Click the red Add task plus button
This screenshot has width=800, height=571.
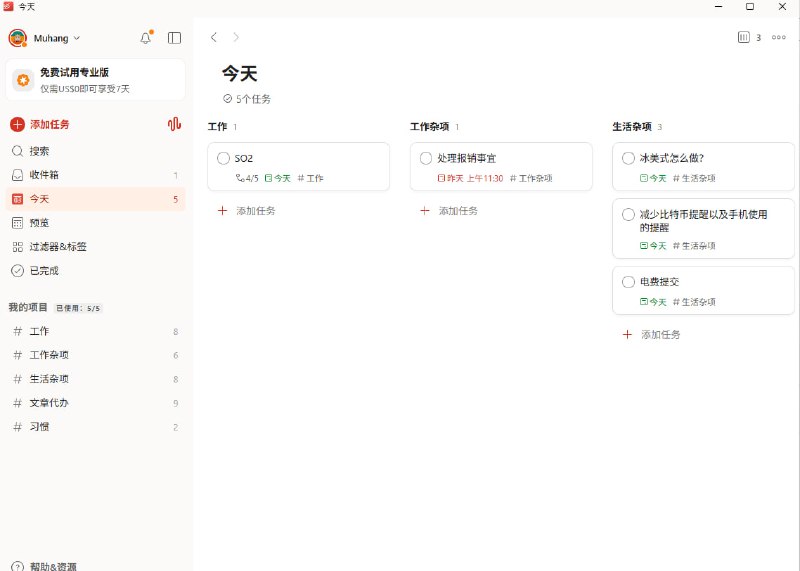pos(17,125)
